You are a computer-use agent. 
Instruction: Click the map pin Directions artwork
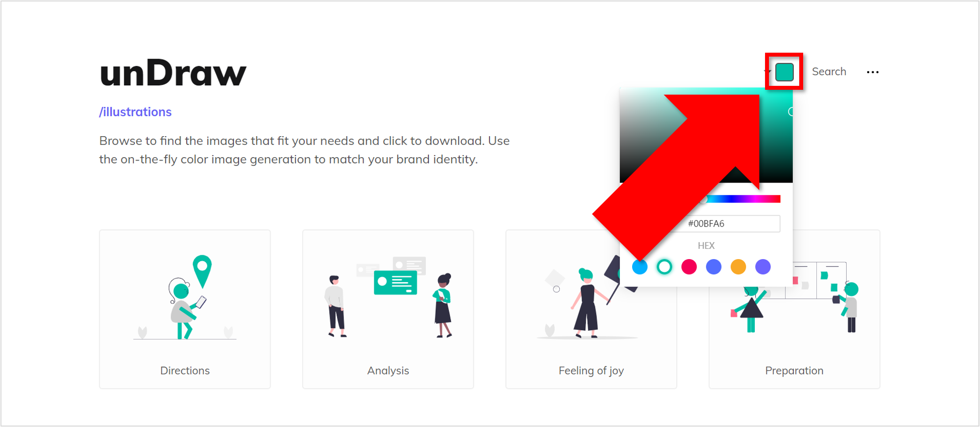tap(185, 297)
